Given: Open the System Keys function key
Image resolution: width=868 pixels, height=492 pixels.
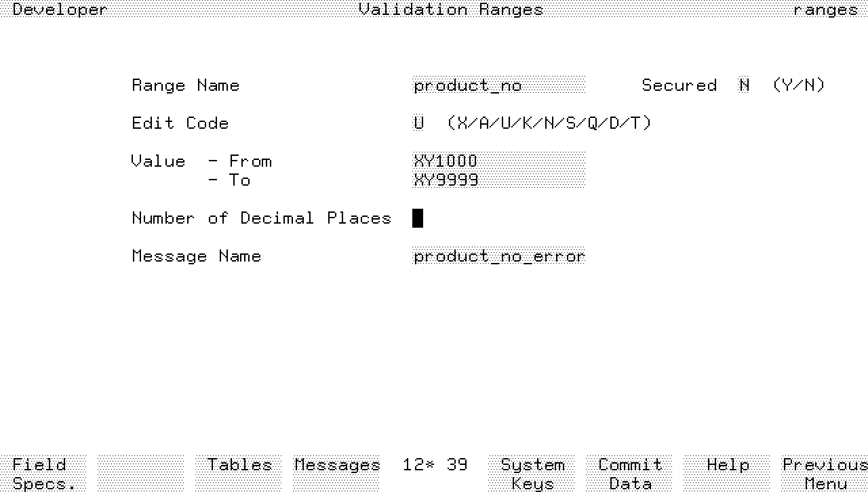Looking at the screenshot, I should click(x=532, y=473).
